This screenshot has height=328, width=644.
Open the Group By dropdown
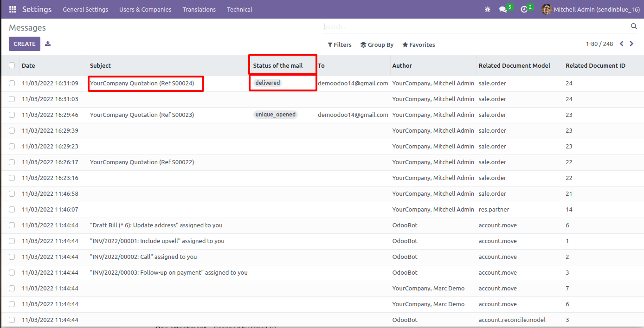coord(377,45)
